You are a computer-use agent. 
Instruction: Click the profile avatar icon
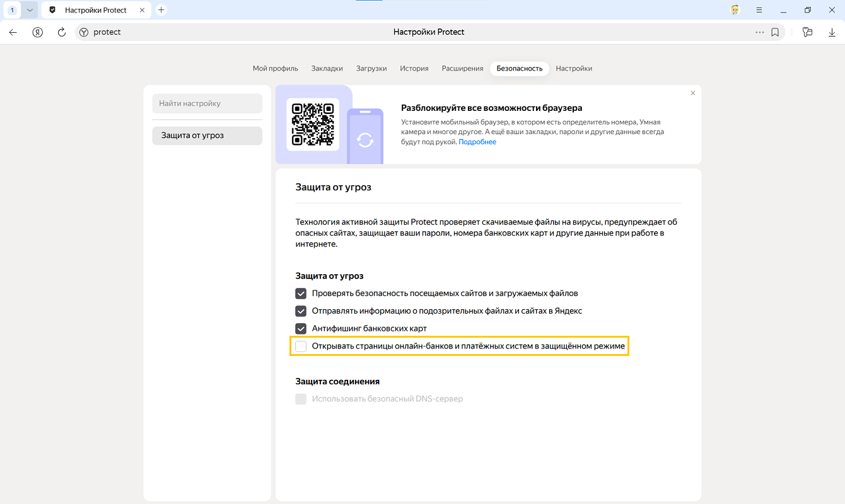pyautogui.click(x=735, y=10)
